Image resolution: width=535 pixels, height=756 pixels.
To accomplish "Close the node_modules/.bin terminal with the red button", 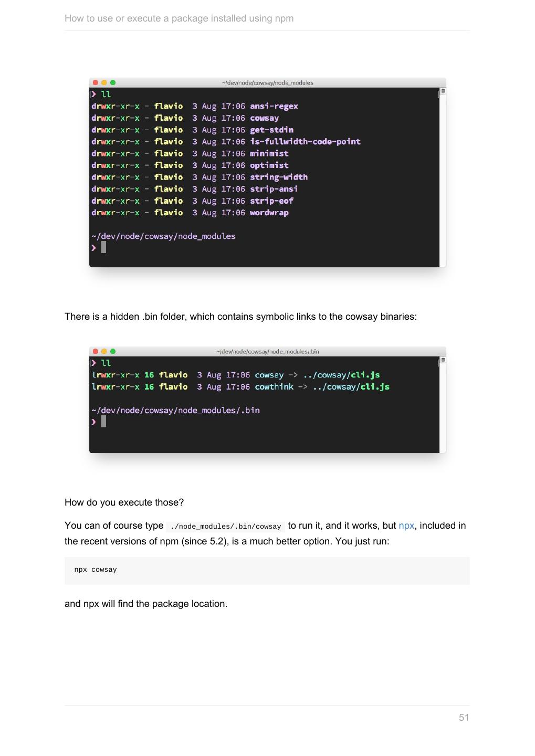I will [95, 351].
